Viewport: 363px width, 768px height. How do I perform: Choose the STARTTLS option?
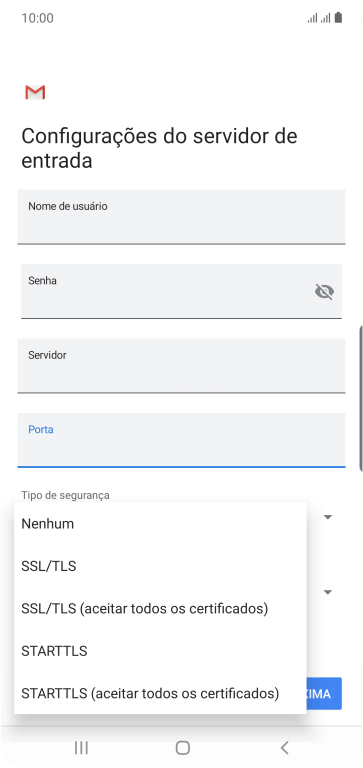point(160,651)
